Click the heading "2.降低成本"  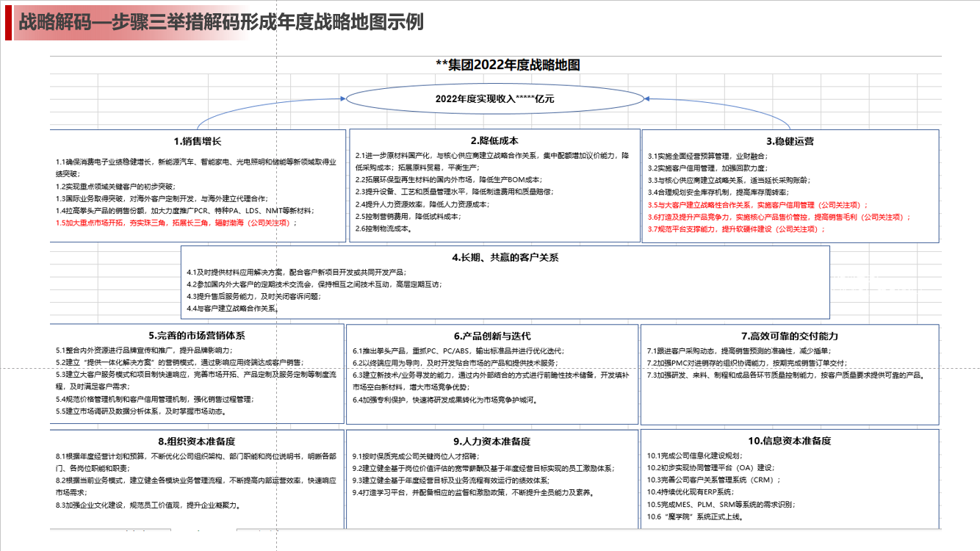pyautogui.click(x=494, y=140)
